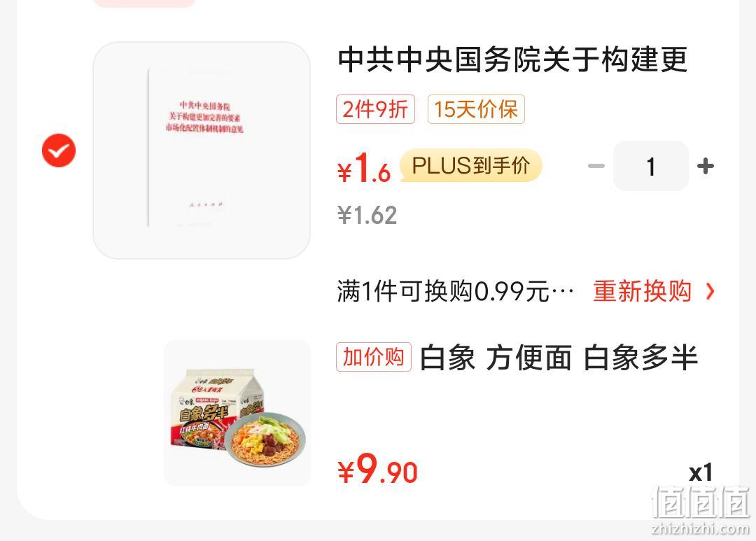Screen dimensions: 756x541
Task: Tap the 2件9折 discount tag
Action: click(x=376, y=109)
